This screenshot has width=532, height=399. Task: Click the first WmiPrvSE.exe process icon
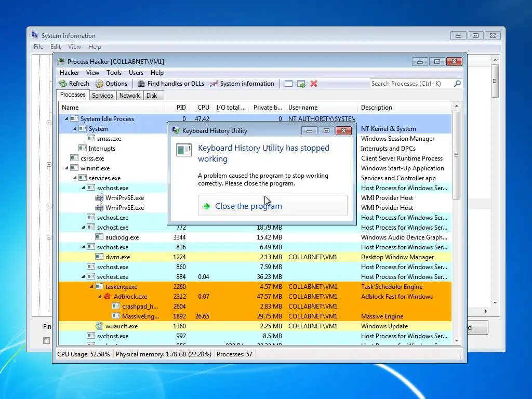pyautogui.click(x=99, y=197)
